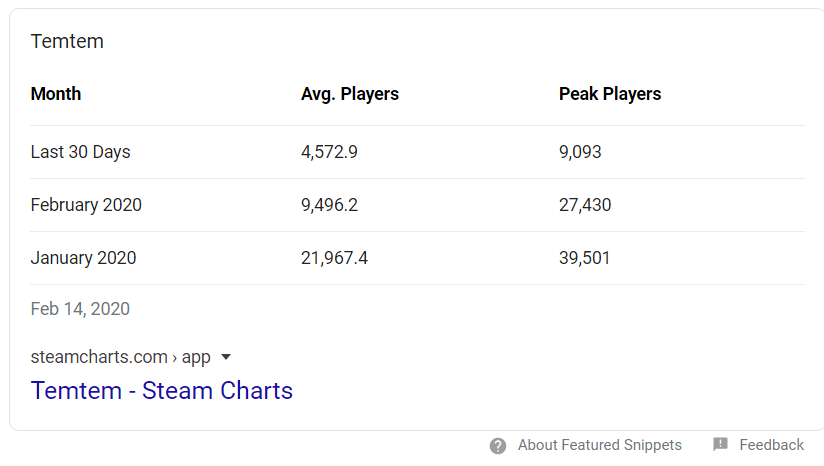Image resolution: width=824 pixels, height=466 pixels.
Task: Click the Avg. Players column header
Action: (x=350, y=94)
